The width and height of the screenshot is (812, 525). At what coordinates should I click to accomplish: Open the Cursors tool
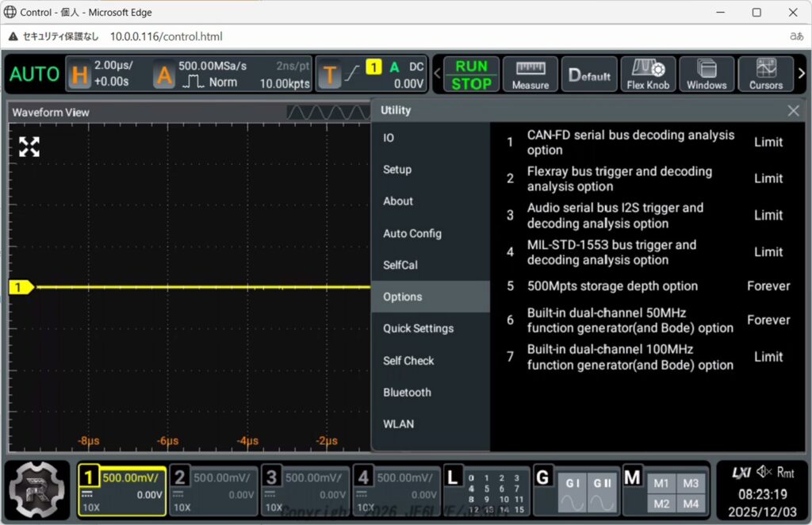[765, 75]
